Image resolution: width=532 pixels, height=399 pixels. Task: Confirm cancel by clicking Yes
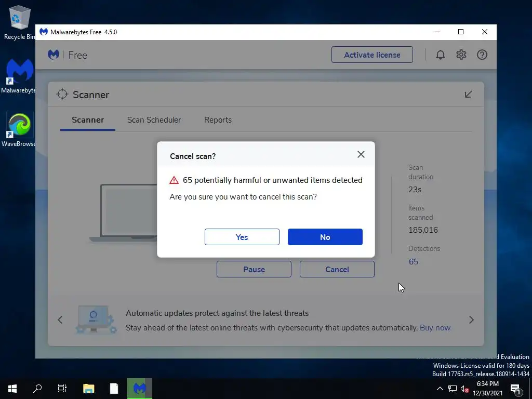(242, 237)
